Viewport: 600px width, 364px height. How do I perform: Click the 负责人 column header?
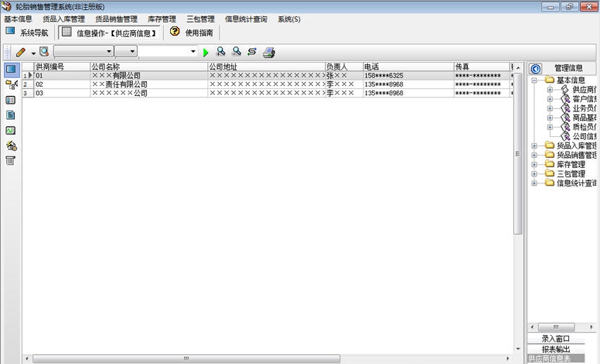[x=344, y=67]
